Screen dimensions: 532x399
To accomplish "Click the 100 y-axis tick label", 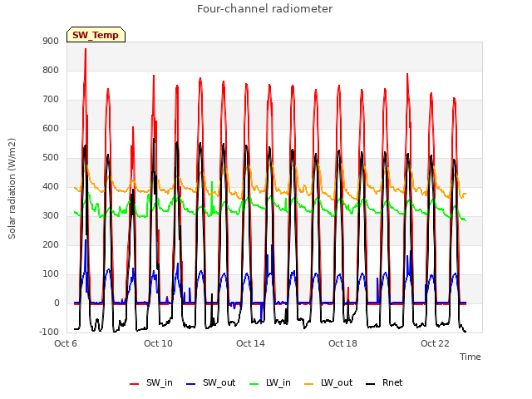I will 51,274.
